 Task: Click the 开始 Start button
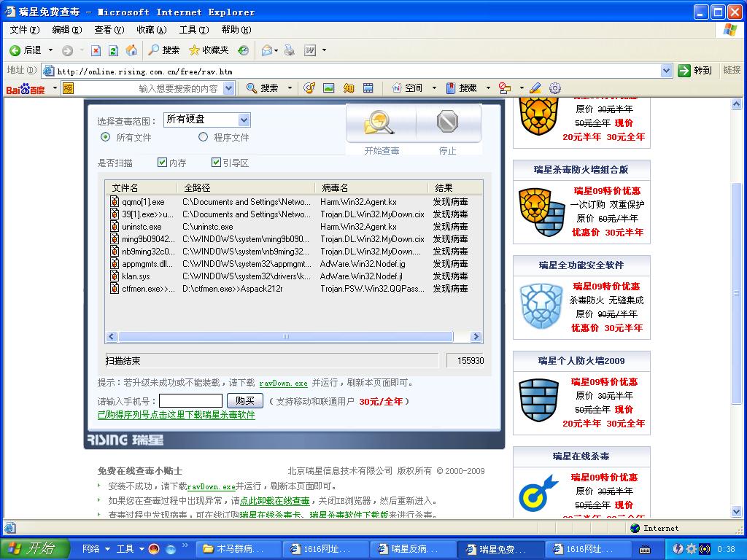35,548
